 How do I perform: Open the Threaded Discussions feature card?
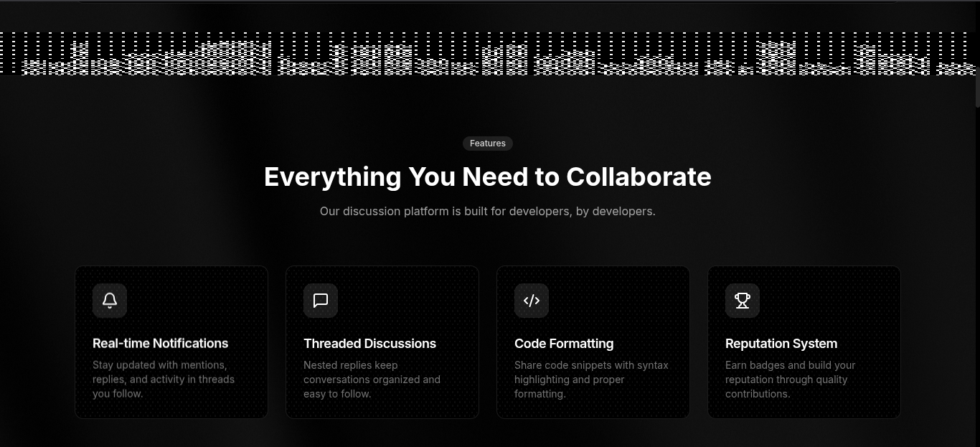tap(382, 342)
